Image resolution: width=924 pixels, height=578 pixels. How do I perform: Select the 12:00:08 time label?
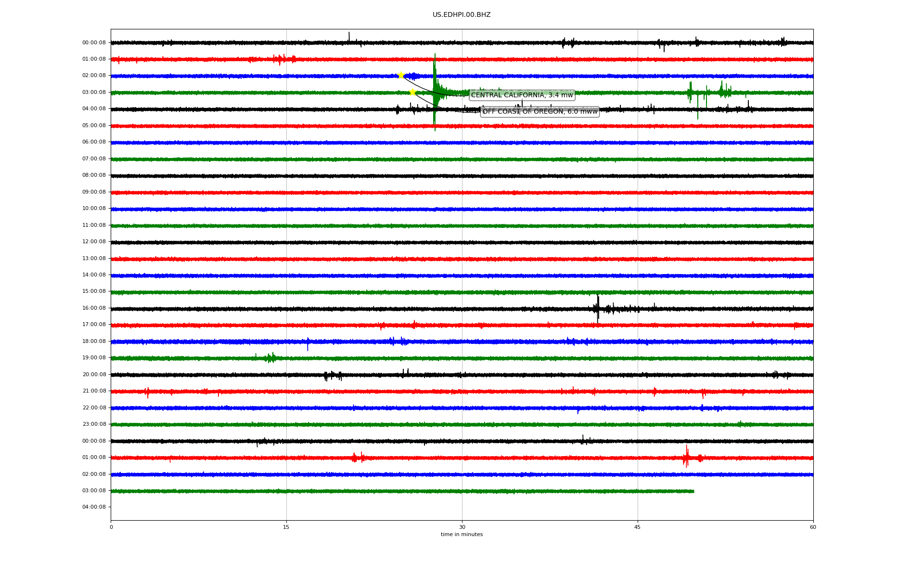94,241
